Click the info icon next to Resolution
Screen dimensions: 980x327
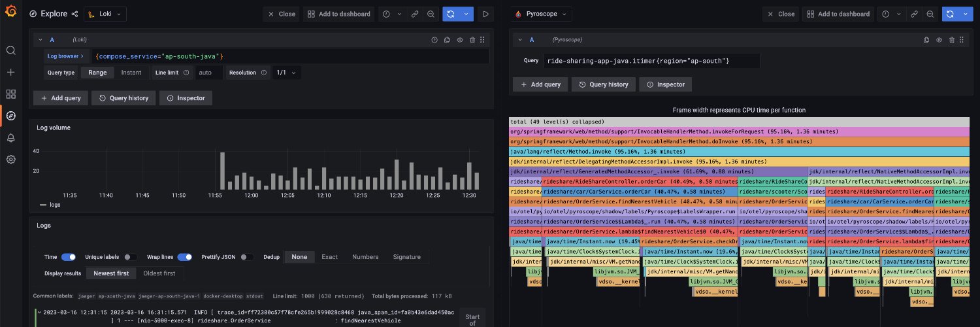tap(265, 73)
